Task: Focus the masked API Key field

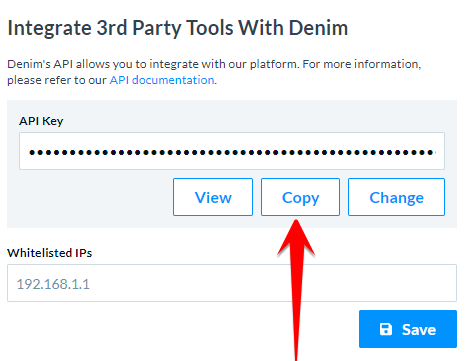Action: coord(232,151)
